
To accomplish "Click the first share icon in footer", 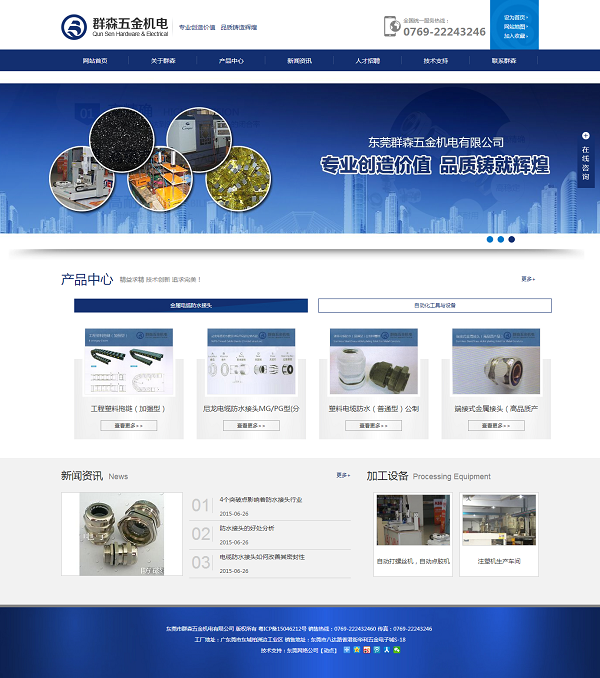I will pyautogui.click(x=347, y=649).
